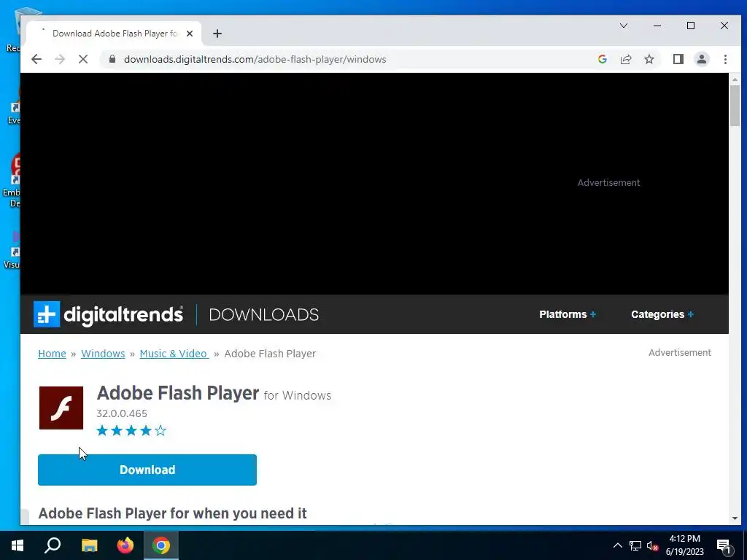Image resolution: width=747 pixels, height=560 pixels.
Task: Open the notification center icon
Action: [724, 545]
